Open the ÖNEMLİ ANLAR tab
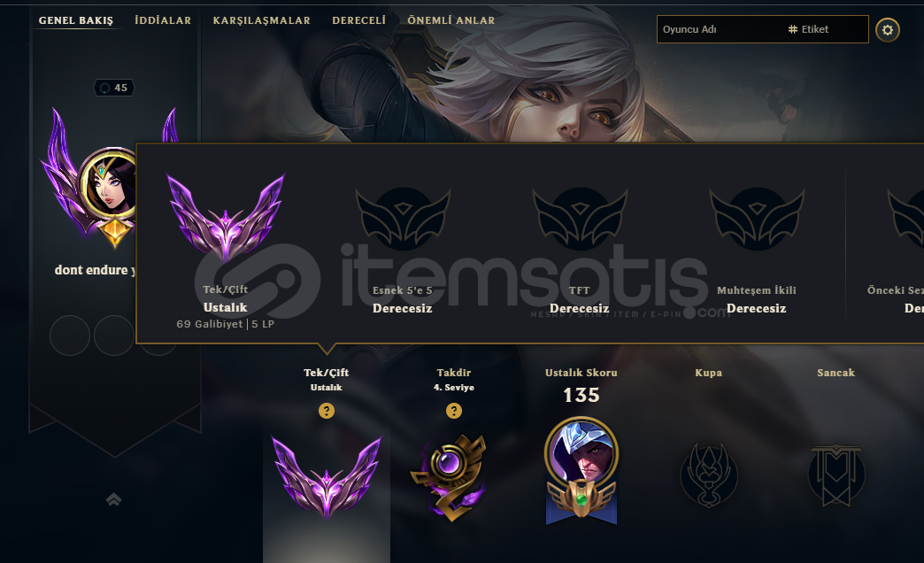The image size is (924, 563). 451,20
